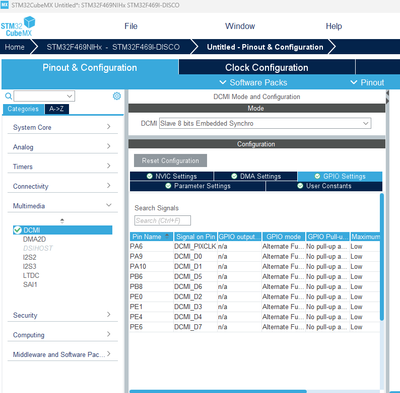The width and height of the screenshot is (400, 393).
Task: Open the User Constants tab
Action: 324,186
